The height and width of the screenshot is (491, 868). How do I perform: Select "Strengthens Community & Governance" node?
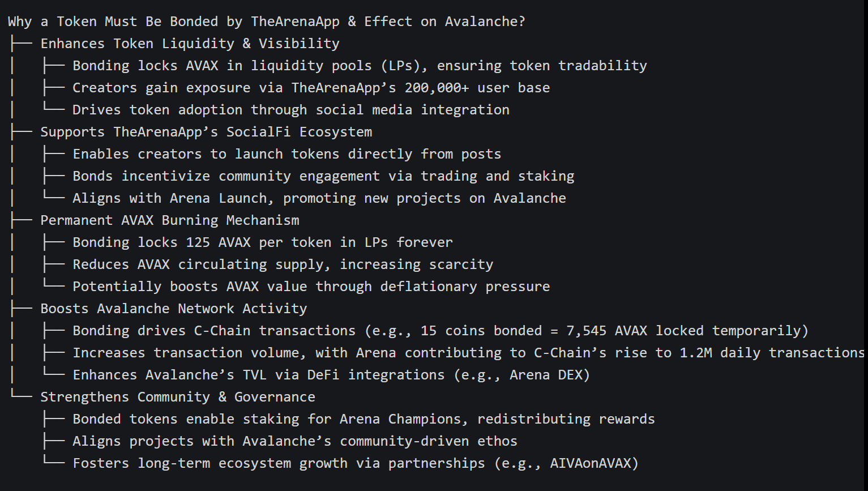tap(178, 397)
